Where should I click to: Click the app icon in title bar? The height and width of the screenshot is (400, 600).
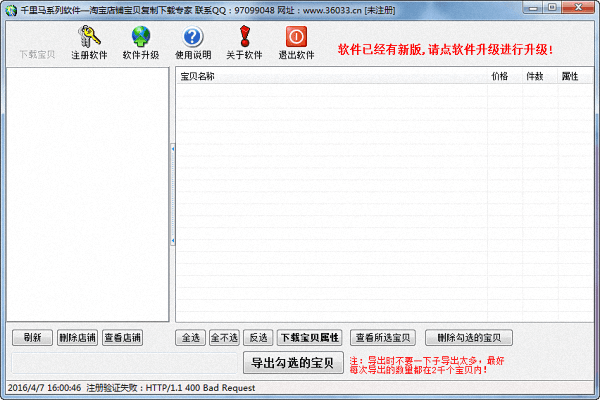pyautogui.click(x=11, y=10)
